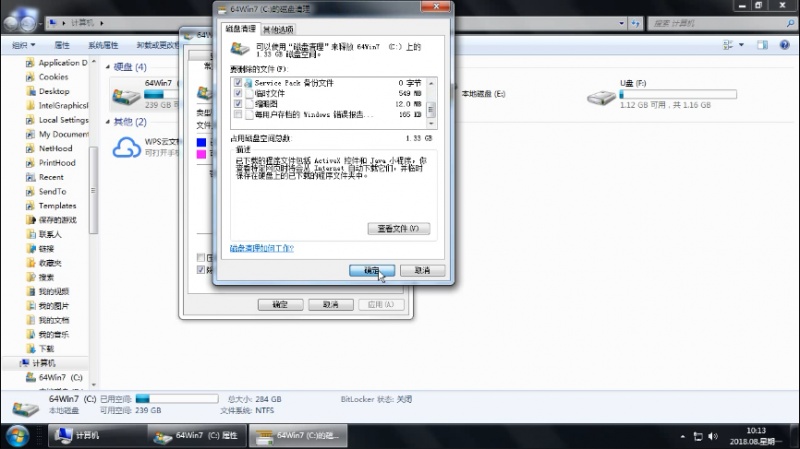Click the Explorer back navigation button
The height and width of the screenshot is (449, 800).
[x=11, y=23]
